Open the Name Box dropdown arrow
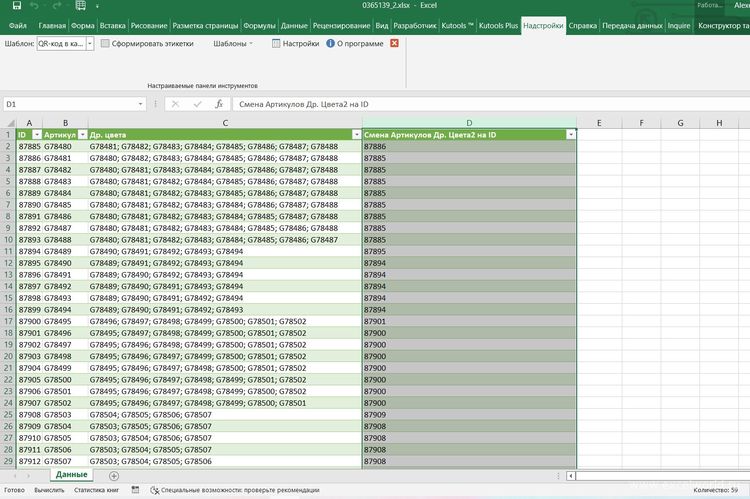 [140, 104]
